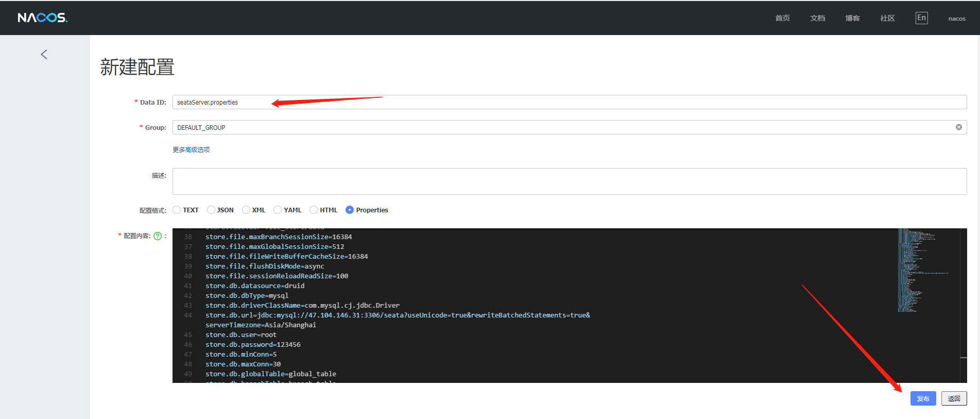This screenshot has height=419, width=980.
Task: Click line store.db.datasource=druid
Action: click(x=255, y=286)
